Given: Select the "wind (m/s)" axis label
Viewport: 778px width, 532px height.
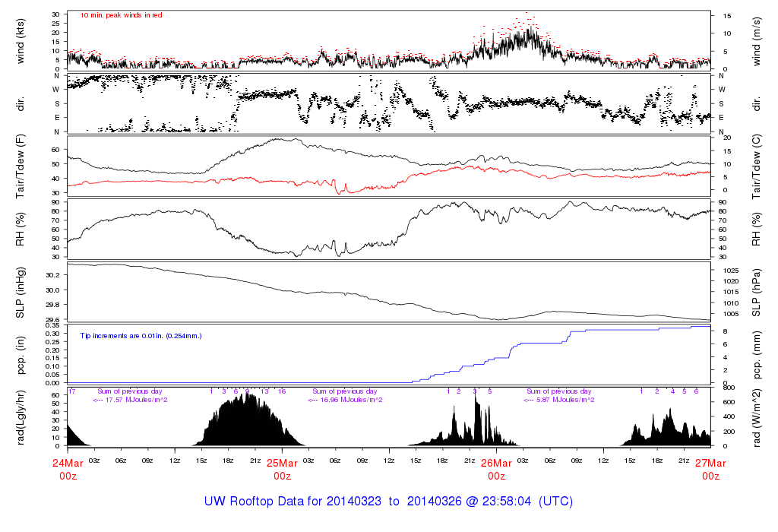Looking at the screenshot, I should tap(756, 41).
